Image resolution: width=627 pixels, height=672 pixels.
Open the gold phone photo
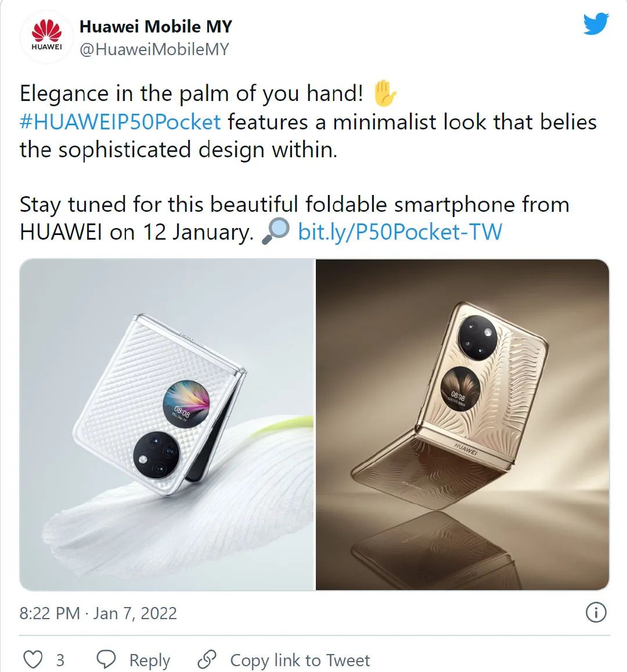(x=462, y=425)
